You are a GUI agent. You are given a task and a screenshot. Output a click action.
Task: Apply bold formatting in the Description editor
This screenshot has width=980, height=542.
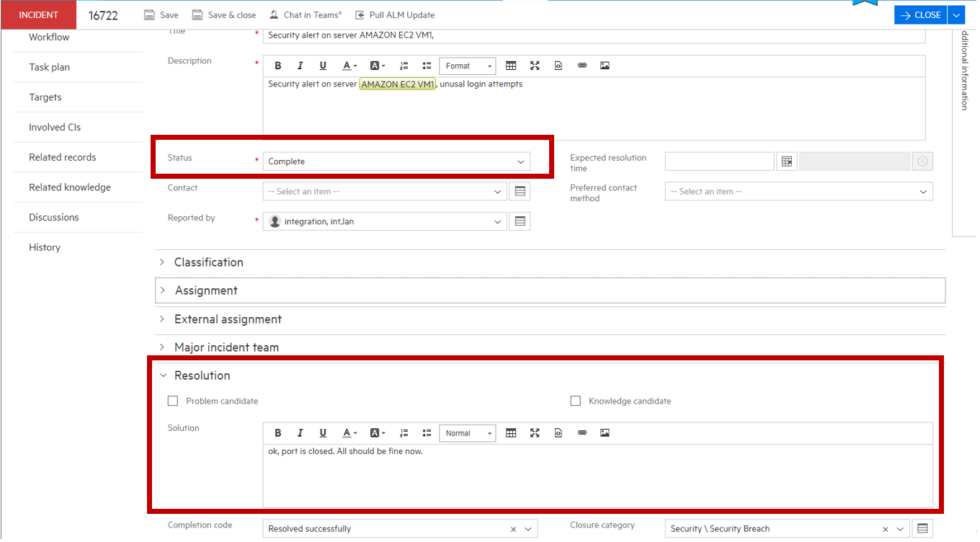pos(277,65)
